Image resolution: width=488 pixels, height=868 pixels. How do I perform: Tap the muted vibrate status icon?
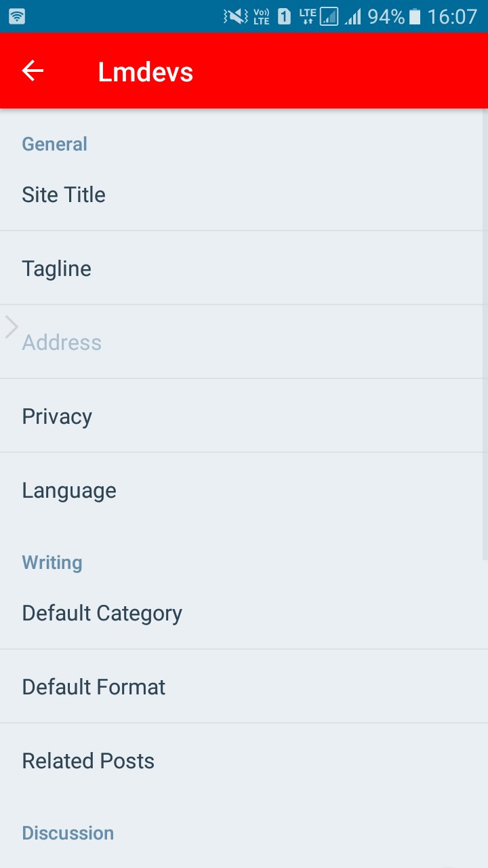pyautogui.click(x=236, y=16)
